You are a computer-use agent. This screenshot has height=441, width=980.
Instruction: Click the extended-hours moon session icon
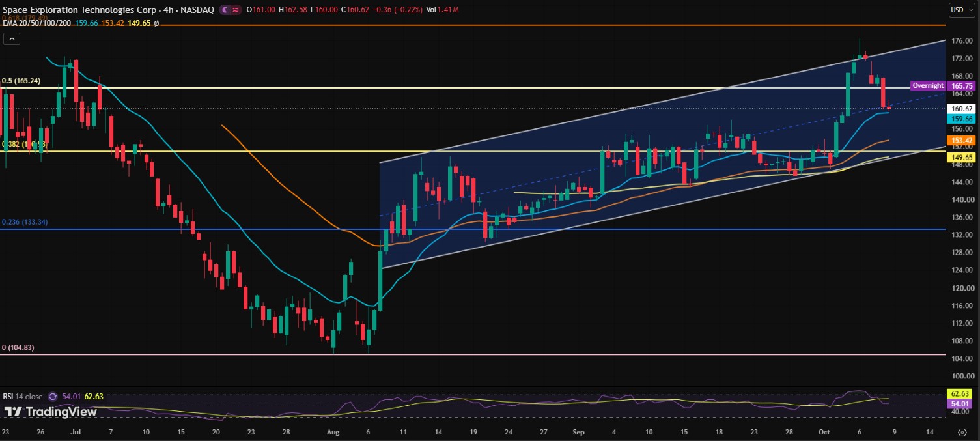coord(224,10)
